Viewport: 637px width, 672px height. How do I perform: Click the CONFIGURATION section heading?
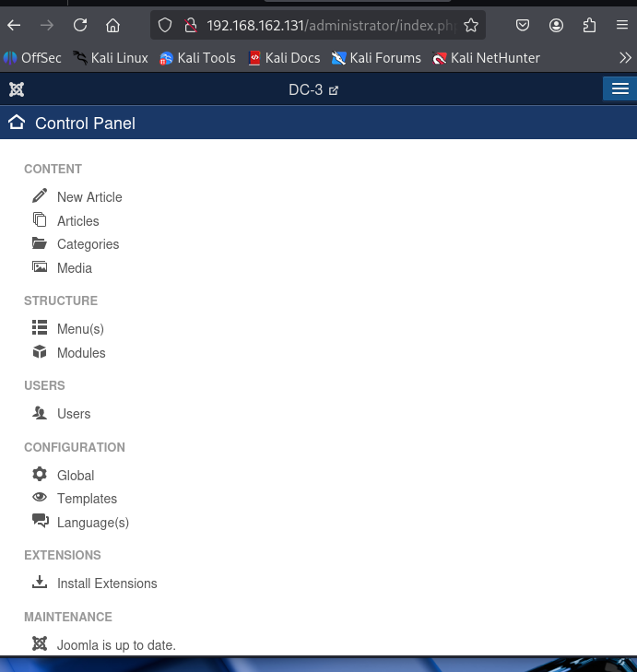tap(75, 447)
